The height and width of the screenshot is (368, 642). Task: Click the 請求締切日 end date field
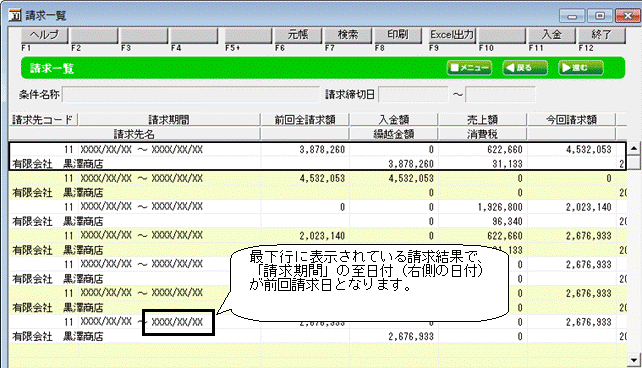500,95
